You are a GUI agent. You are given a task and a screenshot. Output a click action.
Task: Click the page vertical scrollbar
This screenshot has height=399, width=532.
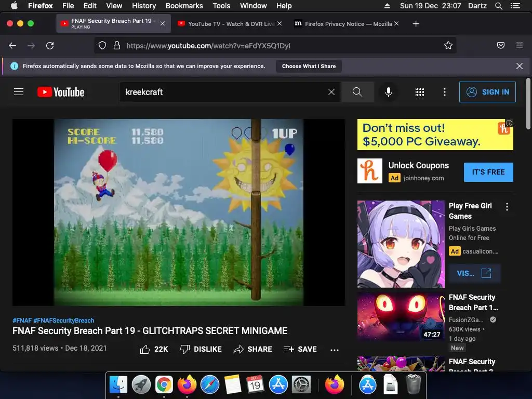528,104
